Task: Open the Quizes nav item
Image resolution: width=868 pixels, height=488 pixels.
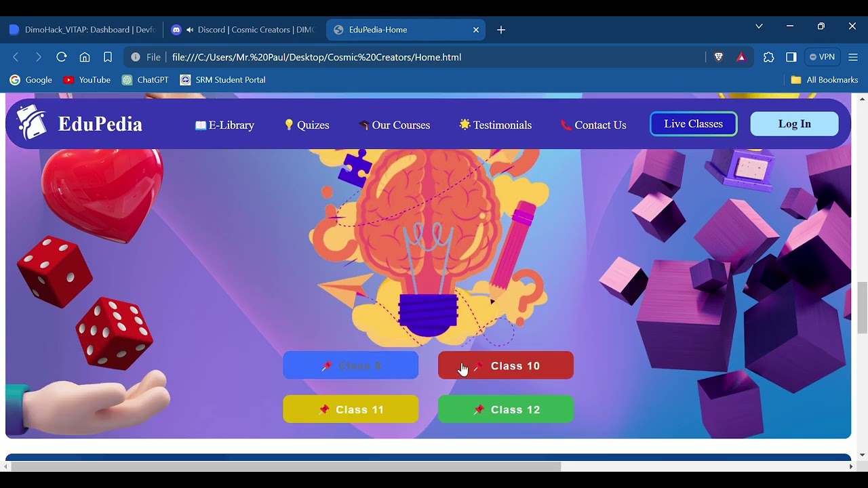Action: tap(307, 125)
